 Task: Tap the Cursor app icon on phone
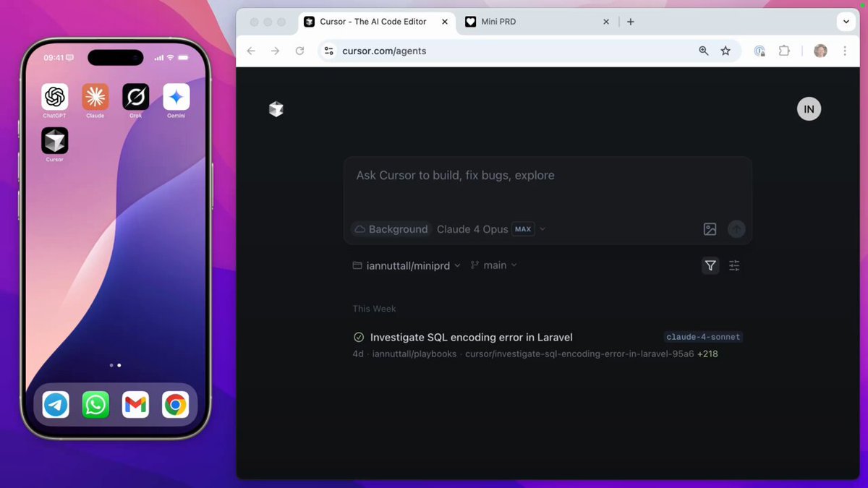click(x=54, y=140)
